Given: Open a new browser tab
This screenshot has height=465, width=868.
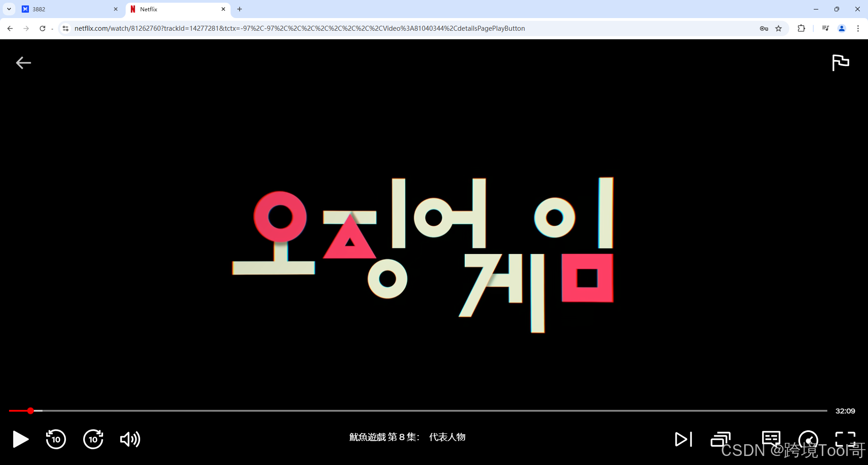Looking at the screenshot, I should (x=240, y=9).
